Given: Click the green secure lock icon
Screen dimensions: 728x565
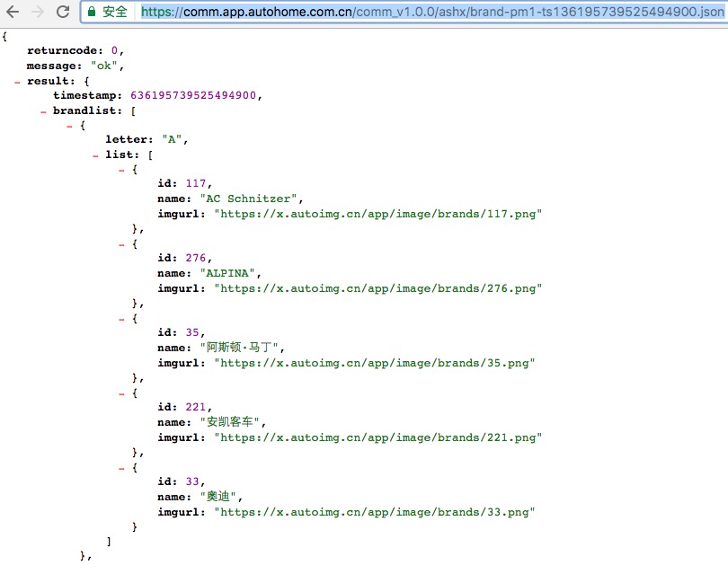Looking at the screenshot, I should [x=92, y=12].
